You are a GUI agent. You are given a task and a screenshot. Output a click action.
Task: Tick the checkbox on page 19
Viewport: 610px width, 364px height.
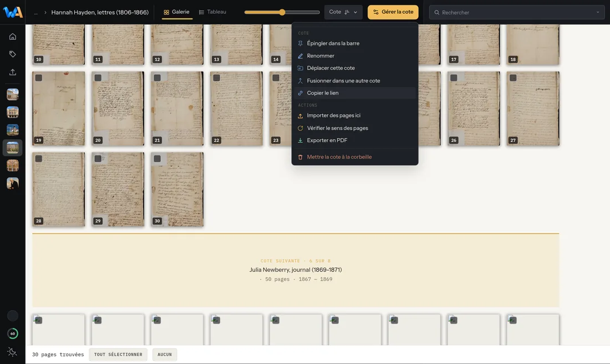pos(38,78)
